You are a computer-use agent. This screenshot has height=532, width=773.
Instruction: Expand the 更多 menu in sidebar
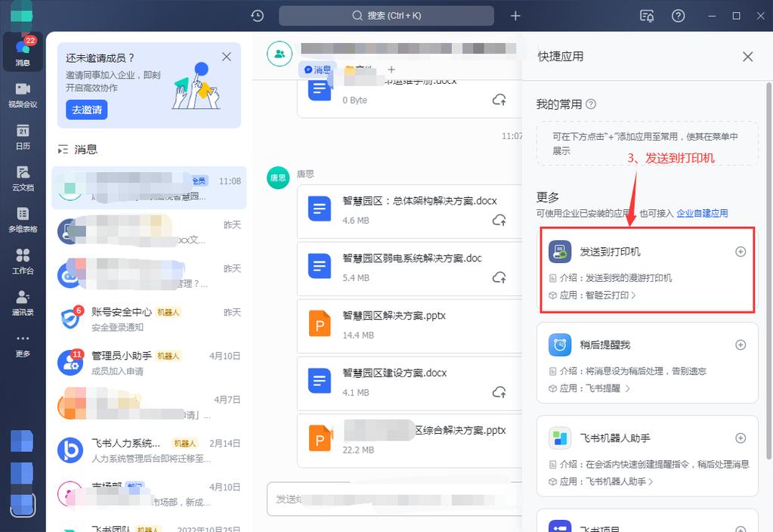[x=23, y=345]
